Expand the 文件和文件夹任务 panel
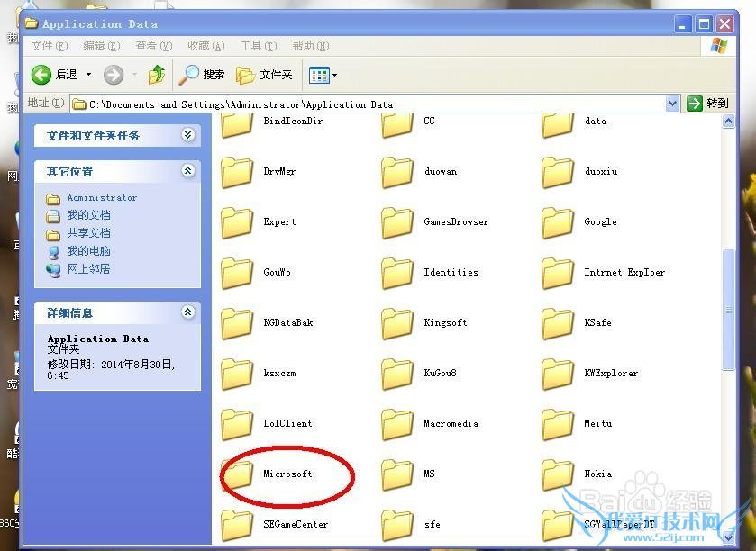756x551 pixels. pyautogui.click(x=188, y=135)
